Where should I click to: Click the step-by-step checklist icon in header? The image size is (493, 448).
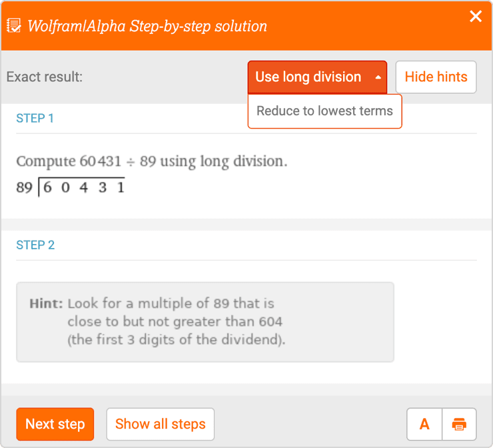13,27
